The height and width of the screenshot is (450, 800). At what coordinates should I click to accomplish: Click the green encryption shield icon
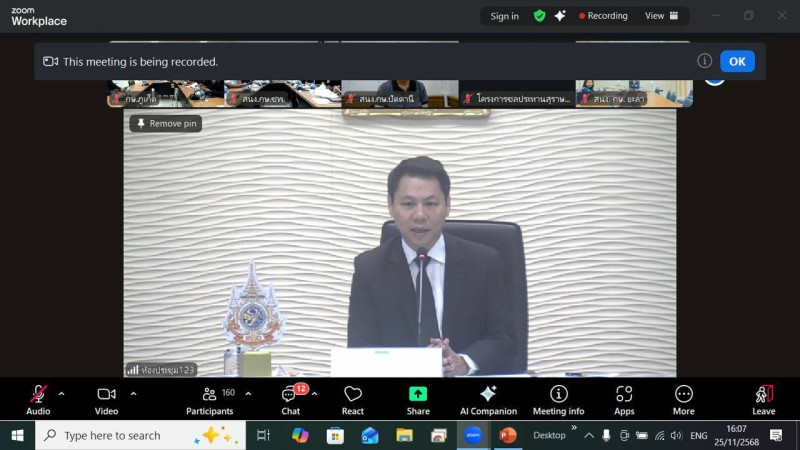coord(540,16)
